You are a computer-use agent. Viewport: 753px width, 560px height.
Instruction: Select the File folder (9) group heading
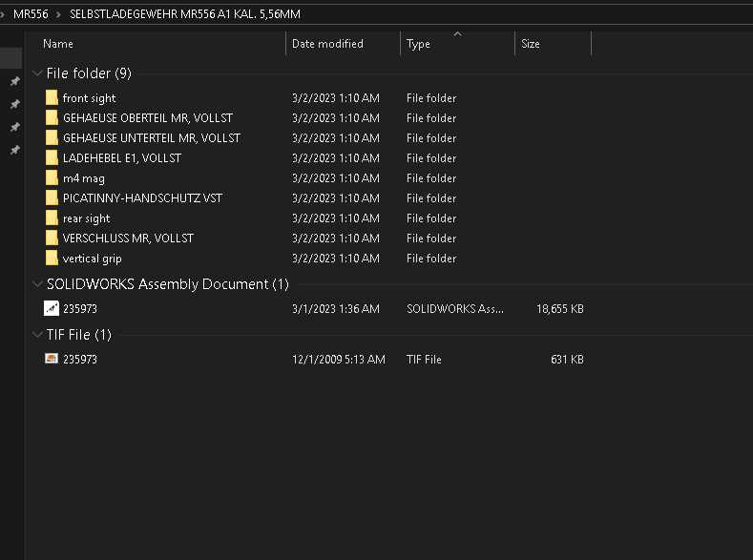click(x=89, y=73)
